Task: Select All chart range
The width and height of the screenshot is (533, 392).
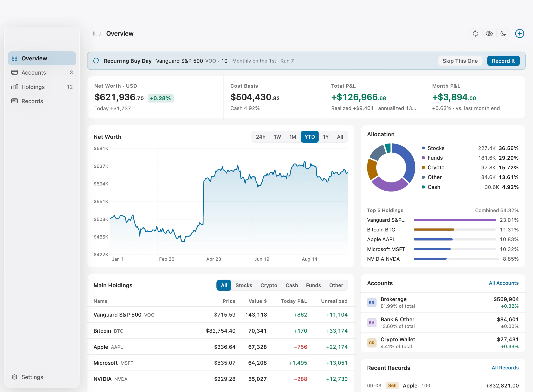Action: 340,137
